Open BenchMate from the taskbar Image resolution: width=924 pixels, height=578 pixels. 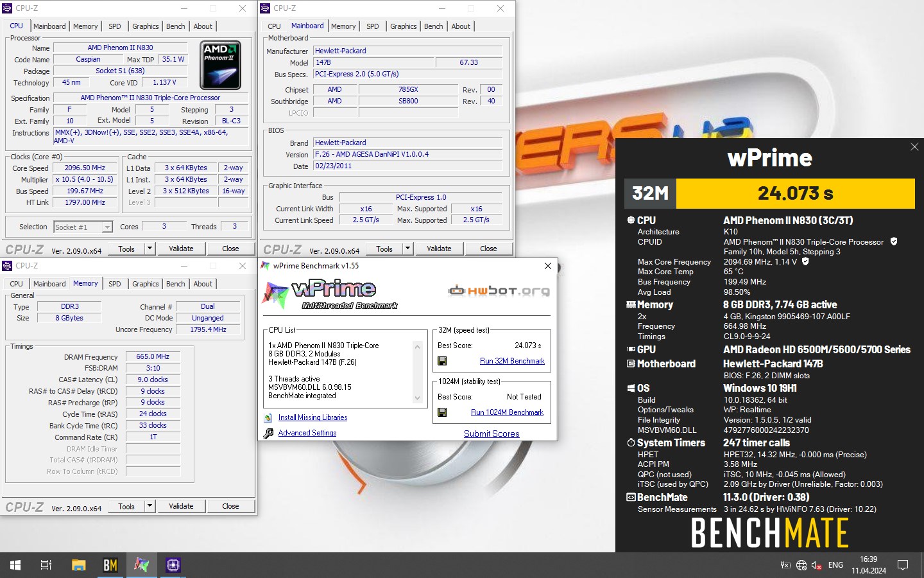pyautogui.click(x=110, y=565)
